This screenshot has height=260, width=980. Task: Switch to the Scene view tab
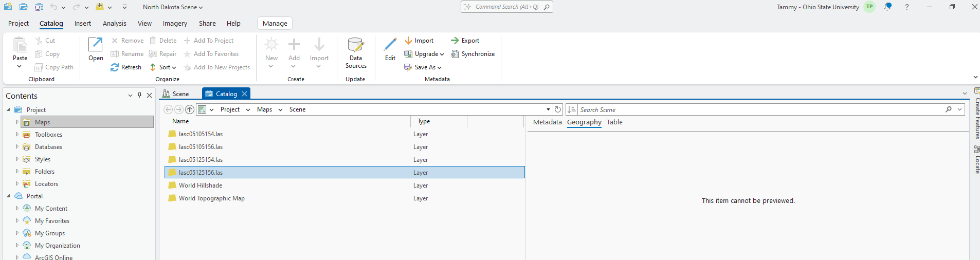pos(176,94)
